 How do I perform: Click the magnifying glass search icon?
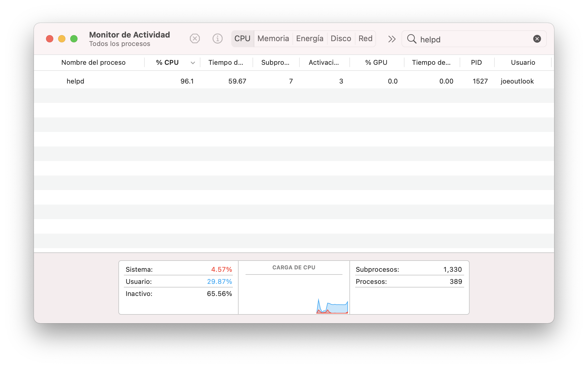tap(411, 39)
